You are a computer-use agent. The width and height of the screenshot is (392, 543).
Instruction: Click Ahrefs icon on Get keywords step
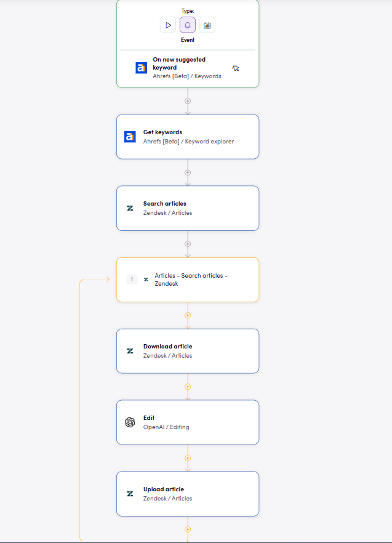coord(130,137)
